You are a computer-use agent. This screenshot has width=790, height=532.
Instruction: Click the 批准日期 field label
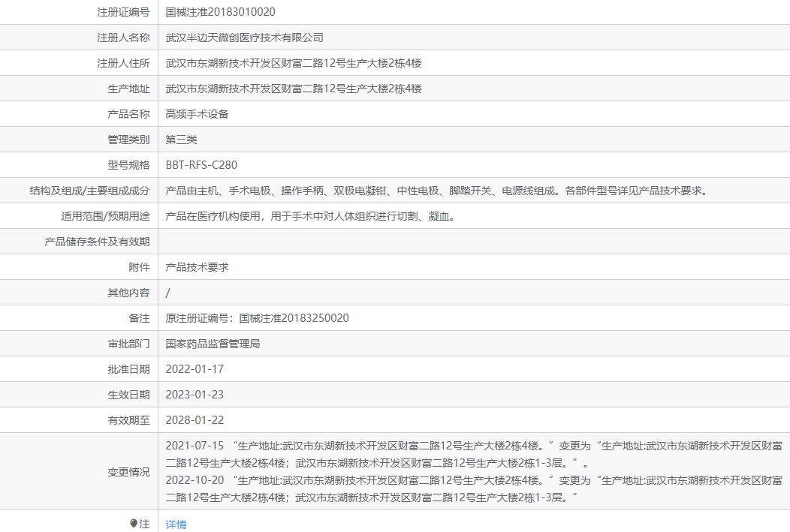pyautogui.click(x=128, y=369)
